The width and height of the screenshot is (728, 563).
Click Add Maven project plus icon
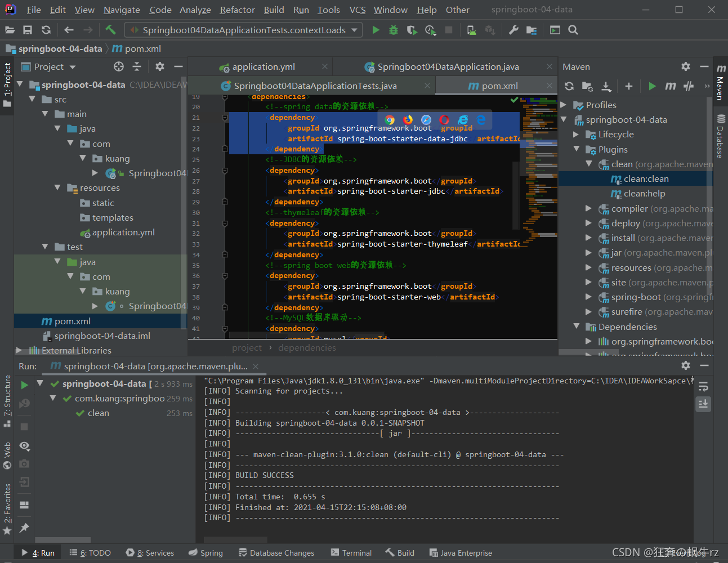click(x=629, y=86)
